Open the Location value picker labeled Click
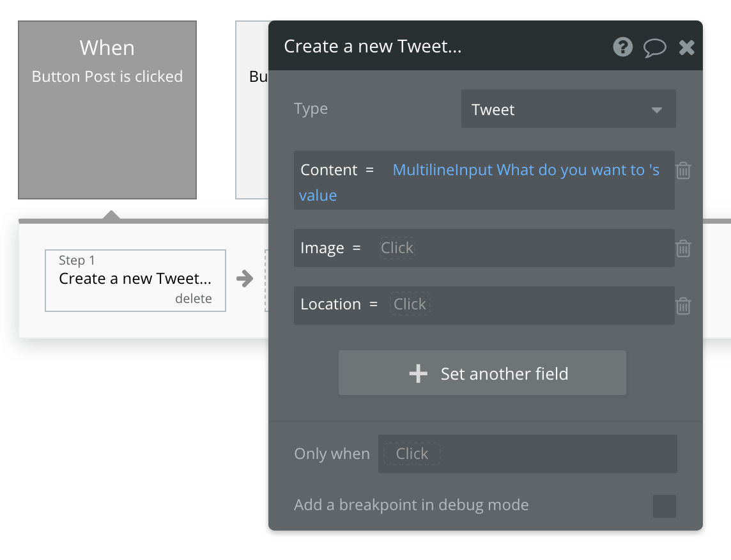The image size is (731, 560). coord(410,304)
